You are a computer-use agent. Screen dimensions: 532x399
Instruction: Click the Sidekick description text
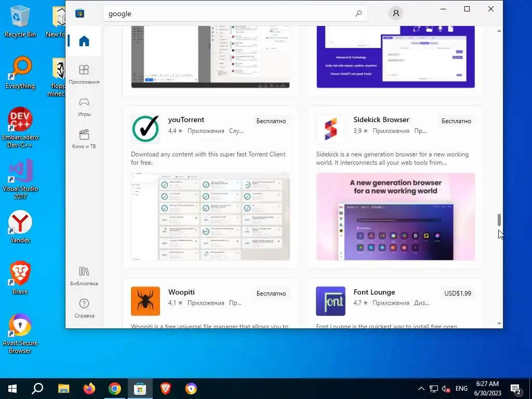click(x=392, y=158)
